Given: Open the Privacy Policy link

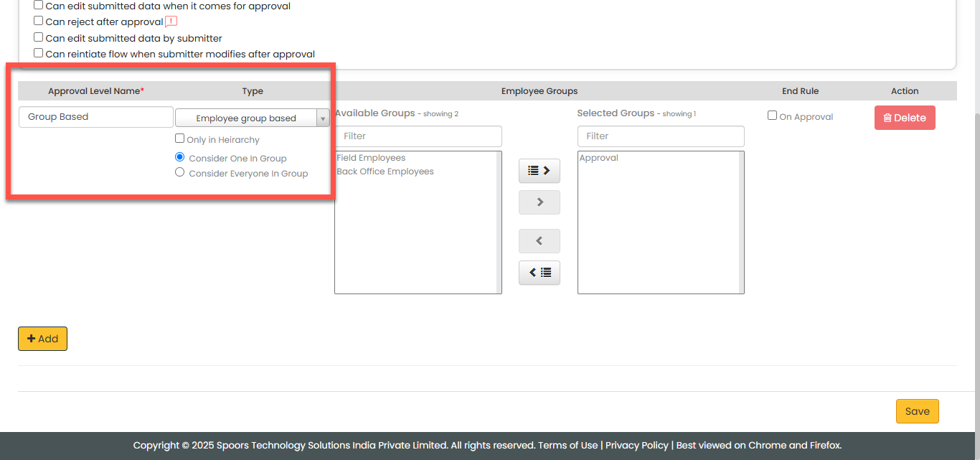Looking at the screenshot, I should [636, 445].
